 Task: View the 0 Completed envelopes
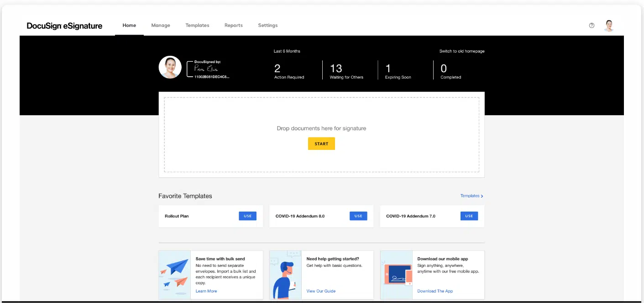click(x=450, y=71)
